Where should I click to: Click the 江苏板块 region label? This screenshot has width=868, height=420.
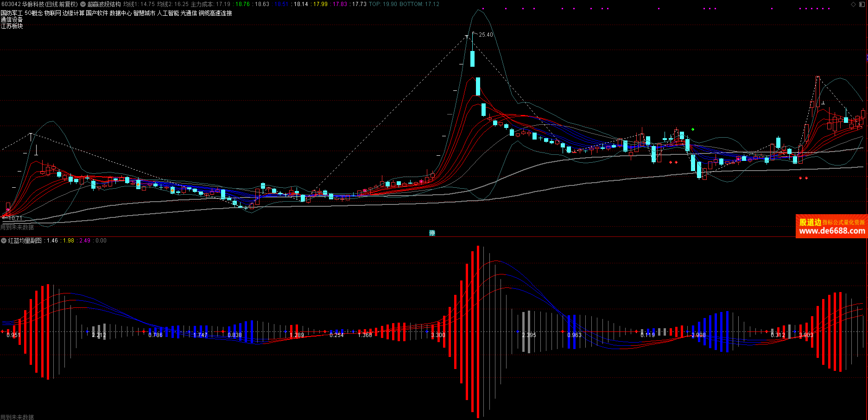tap(12, 26)
